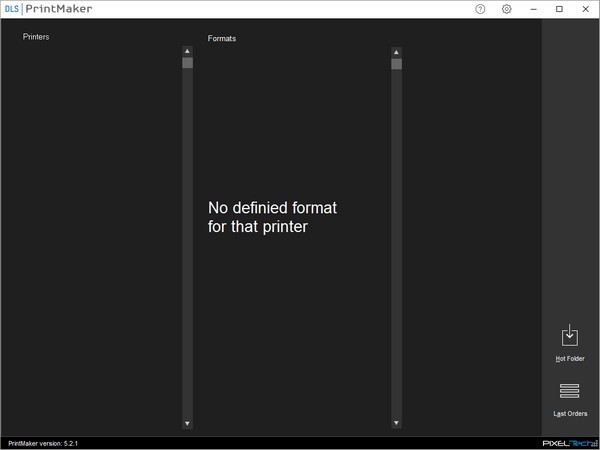
Task: Click the 'No definied format' message
Action: 272,217
